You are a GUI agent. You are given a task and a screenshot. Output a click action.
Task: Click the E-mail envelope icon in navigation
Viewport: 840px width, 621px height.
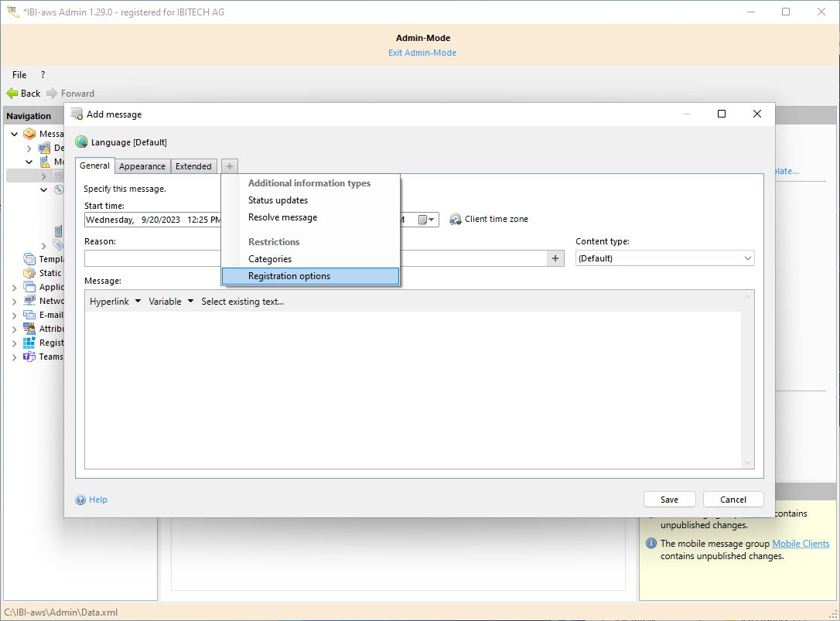click(x=29, y=315)
